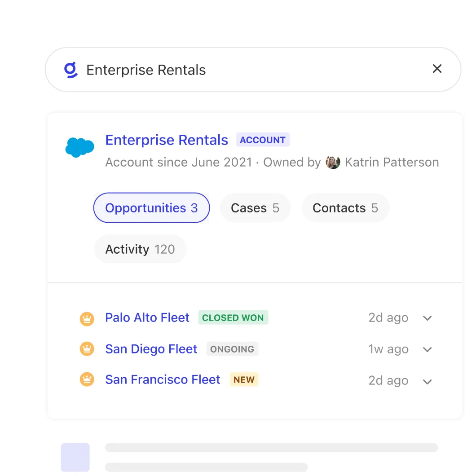This screenshot has height=476, width=476.
Task: Click the CLOSED WON status badge
Action: pyautogui.click(x=233, y=317)
